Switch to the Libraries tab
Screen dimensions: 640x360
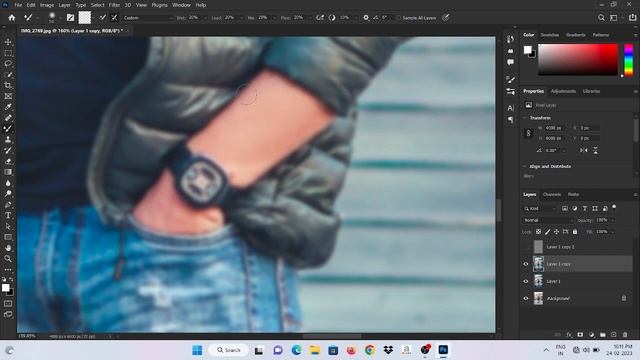591,91
